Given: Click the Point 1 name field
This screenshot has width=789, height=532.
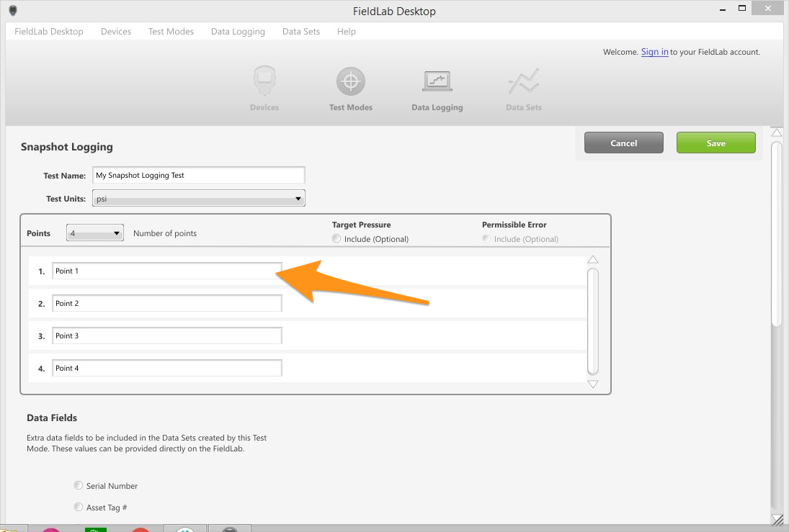Looking at the screenshot, I should pyautogui.click(x=167, y=271).
